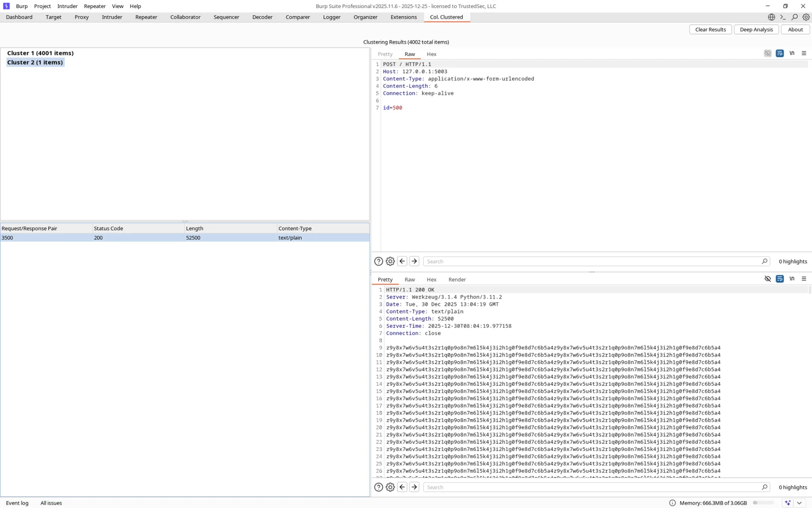
Task: Click response search magnifier icon
Action: coord(764,487)
